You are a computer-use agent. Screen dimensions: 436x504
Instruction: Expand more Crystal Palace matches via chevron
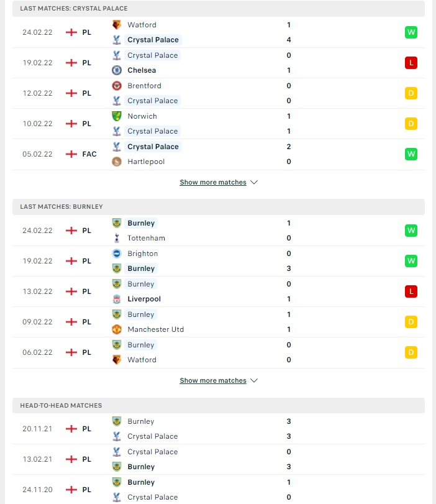[254, 182]
